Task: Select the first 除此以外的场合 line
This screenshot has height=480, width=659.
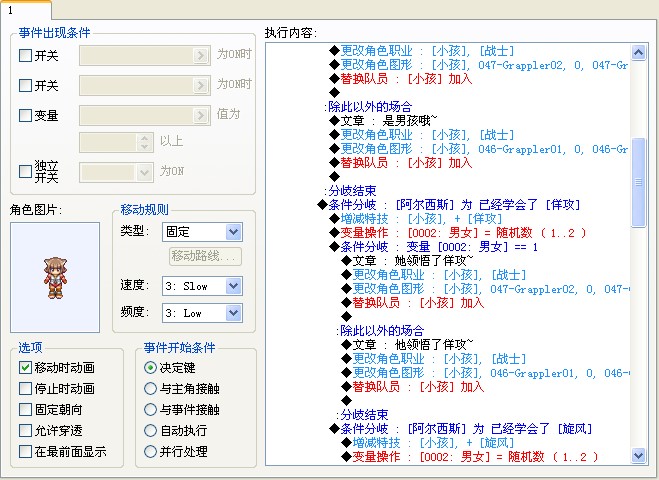Action: click(368, 107)
